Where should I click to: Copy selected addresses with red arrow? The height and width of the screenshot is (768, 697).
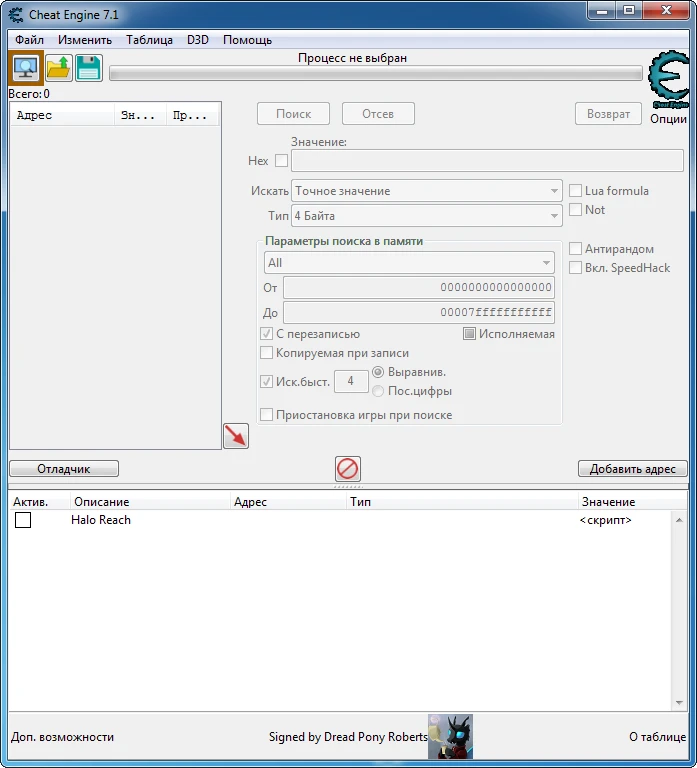tap(236, 436)
